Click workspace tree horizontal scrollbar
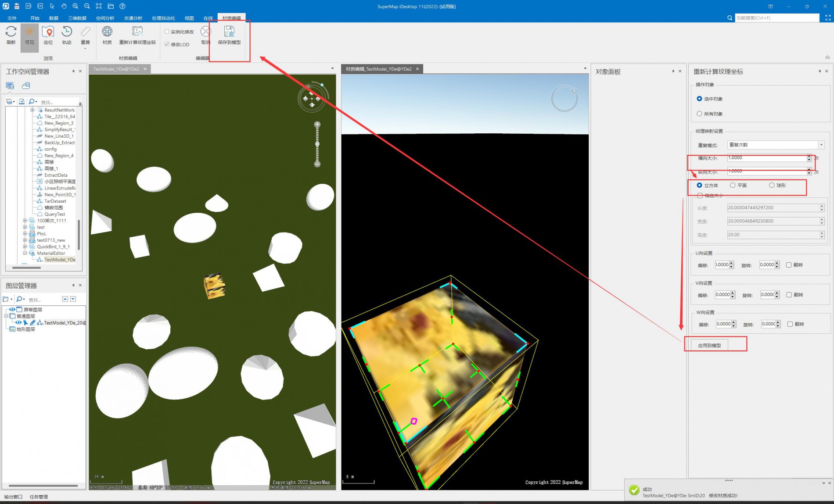Screen dimensions: 834x504 click(x=26, y=267)
